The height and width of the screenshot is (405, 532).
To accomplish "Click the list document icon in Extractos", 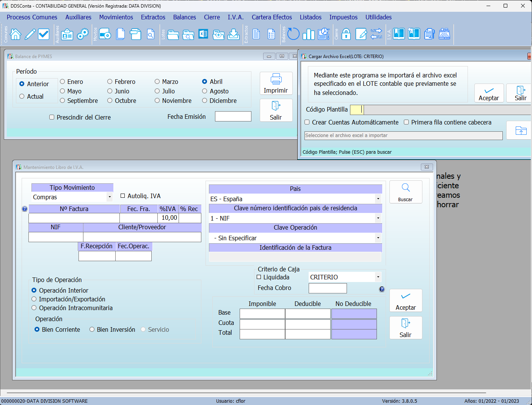I will tap(271, 34).
